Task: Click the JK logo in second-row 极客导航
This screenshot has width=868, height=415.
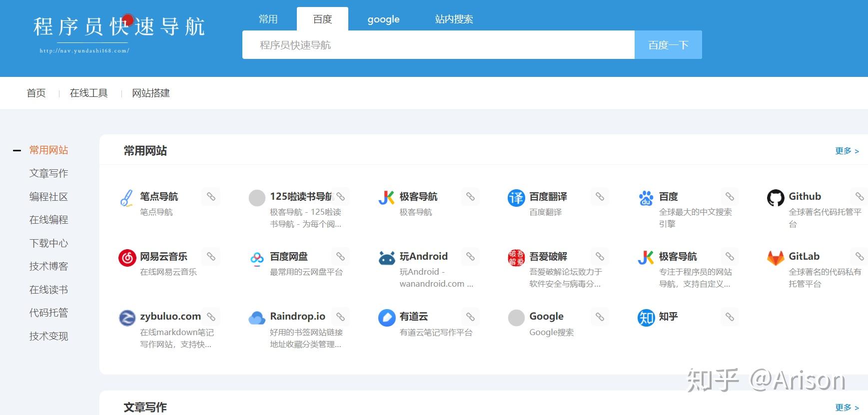Action: [646, 258]
